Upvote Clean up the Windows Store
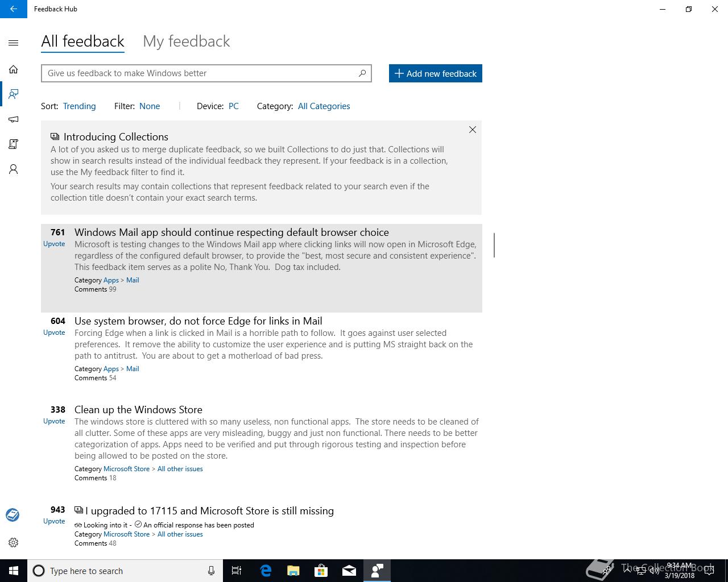 point(54,421)
